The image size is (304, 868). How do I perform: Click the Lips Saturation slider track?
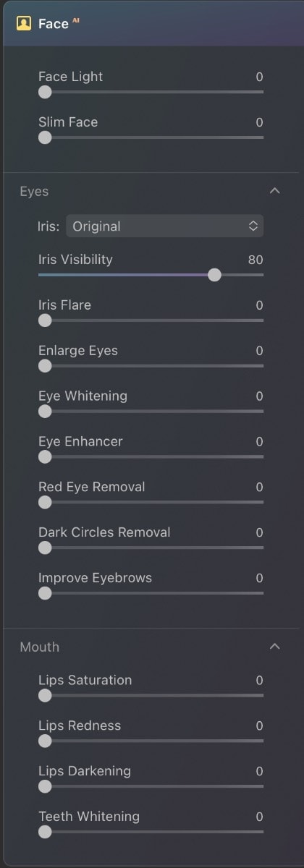(151, 695)
